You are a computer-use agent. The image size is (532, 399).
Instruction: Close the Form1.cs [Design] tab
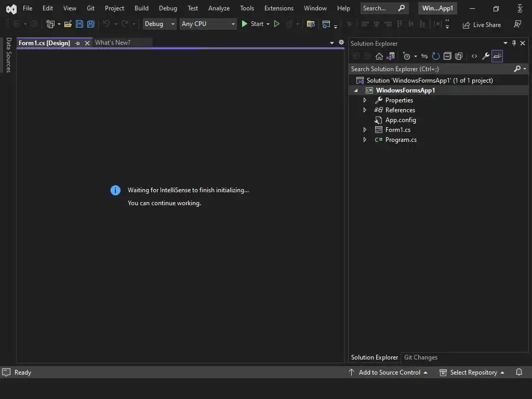coord(87,43)
